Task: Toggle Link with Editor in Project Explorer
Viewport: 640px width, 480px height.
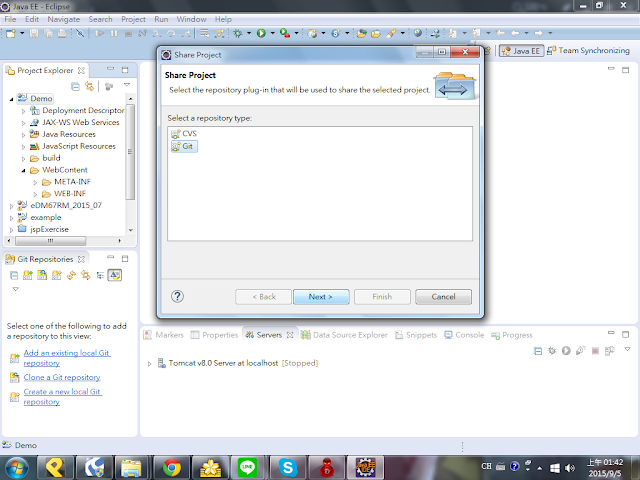Action: [89, 86]
